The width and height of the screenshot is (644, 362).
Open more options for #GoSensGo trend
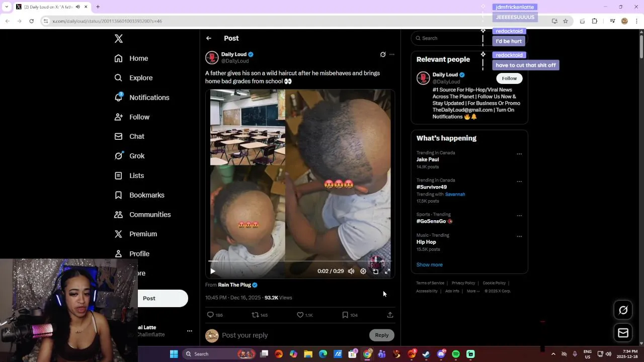coord(519,216)
